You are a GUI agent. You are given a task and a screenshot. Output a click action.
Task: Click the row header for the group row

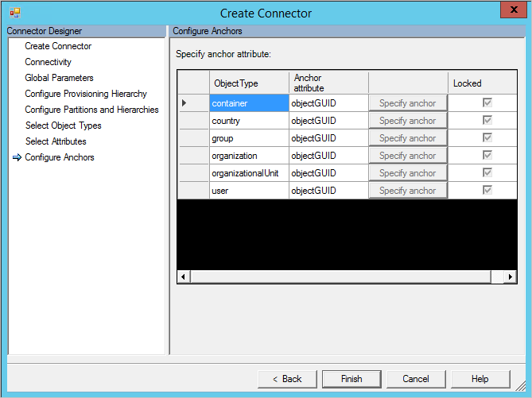tap(193, 138)
